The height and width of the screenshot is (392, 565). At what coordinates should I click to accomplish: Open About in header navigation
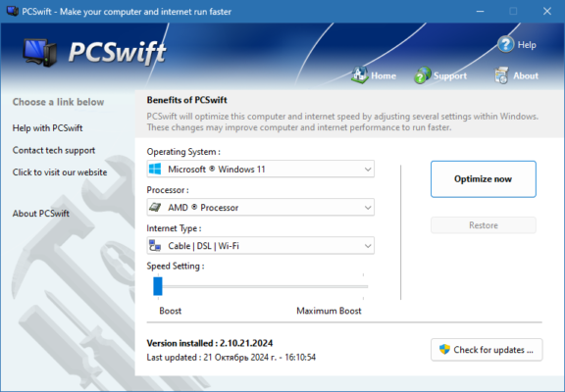(526, 76)
